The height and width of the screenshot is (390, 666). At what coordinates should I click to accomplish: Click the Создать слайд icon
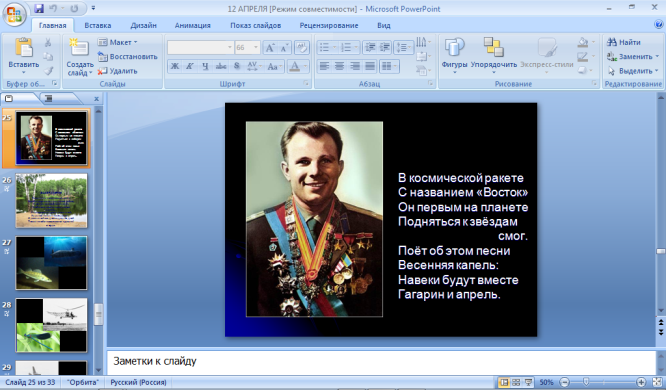(x=79, y=47)
